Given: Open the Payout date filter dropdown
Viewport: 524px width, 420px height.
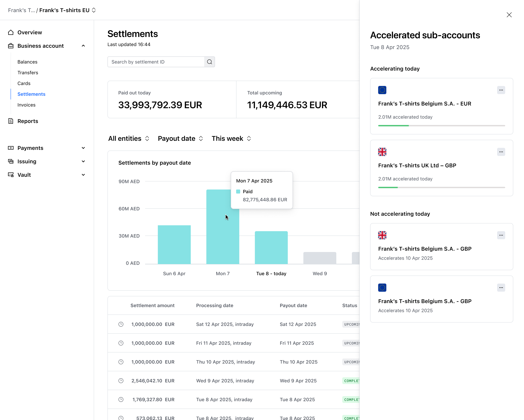Looking at the screenshot, I should (180, 139).
